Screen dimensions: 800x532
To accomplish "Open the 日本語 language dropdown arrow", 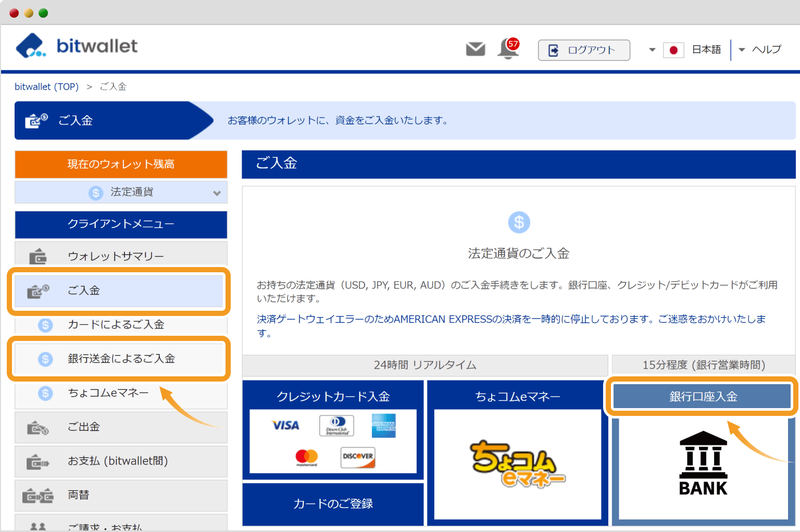I will 652,50.
